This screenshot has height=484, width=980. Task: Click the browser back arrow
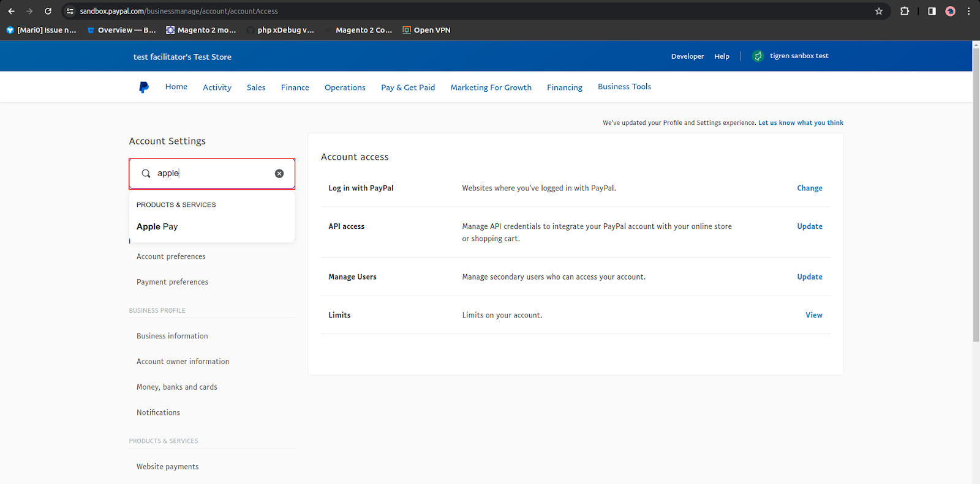coord(11,11)
